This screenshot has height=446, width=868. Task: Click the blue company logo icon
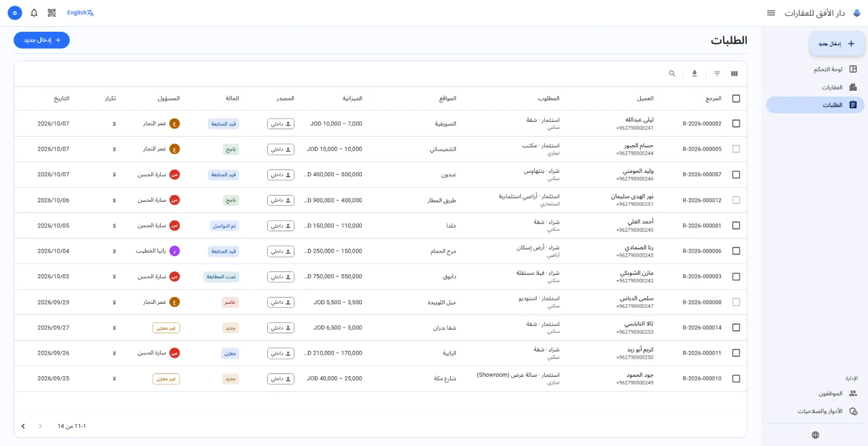[x=857, y=13]
